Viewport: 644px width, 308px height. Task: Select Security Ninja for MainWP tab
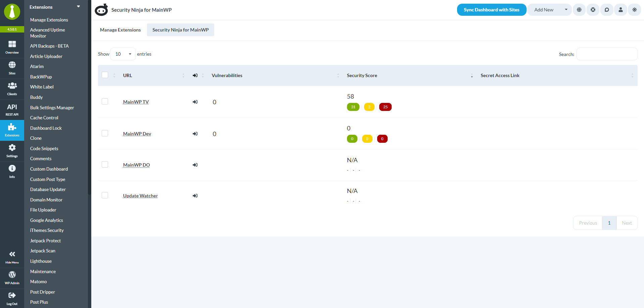coord(181,30)
